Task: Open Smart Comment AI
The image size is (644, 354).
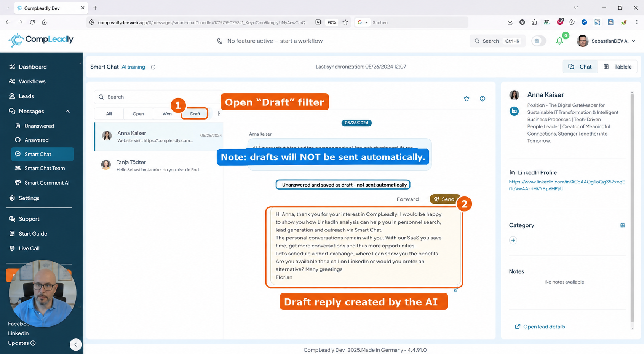Action: [x=47, y=183]
